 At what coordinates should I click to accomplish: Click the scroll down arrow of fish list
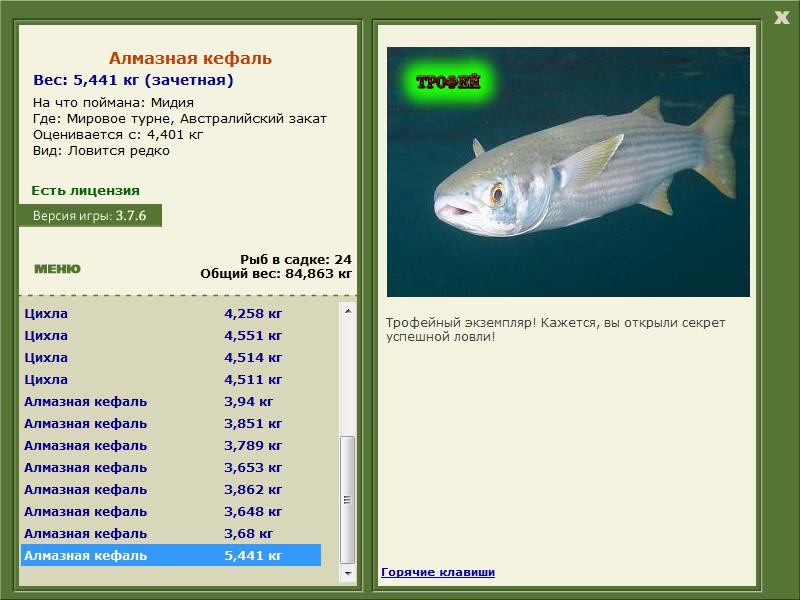point(348,573)
